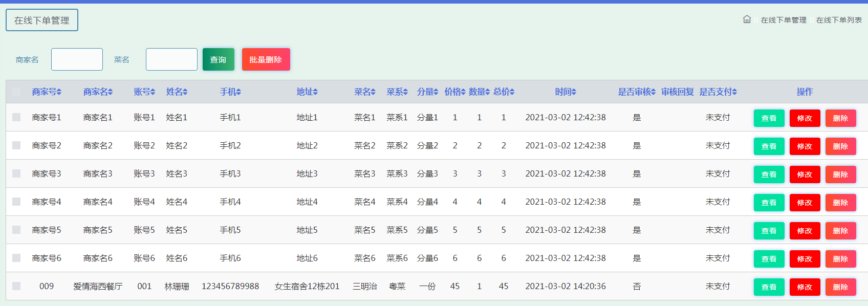Click 修改 for 商家号4 row

pyautogui.click(x=805, y=203)
